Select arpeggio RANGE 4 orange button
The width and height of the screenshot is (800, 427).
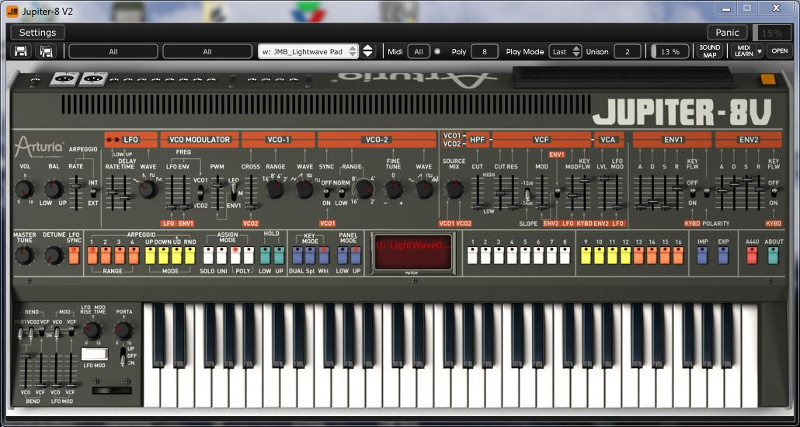click(134, 256)
